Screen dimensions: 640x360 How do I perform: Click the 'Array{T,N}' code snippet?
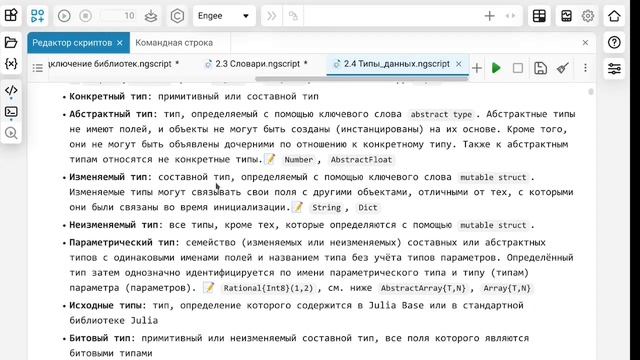(x=507, y=288)
